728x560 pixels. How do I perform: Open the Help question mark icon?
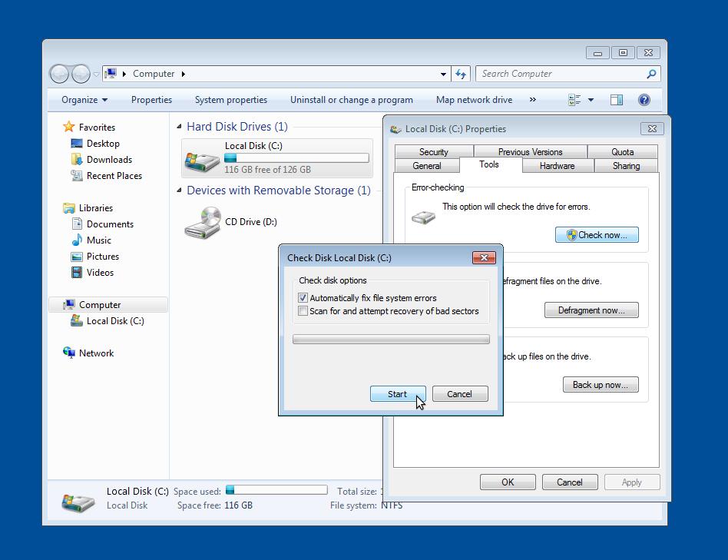point(644,100)
